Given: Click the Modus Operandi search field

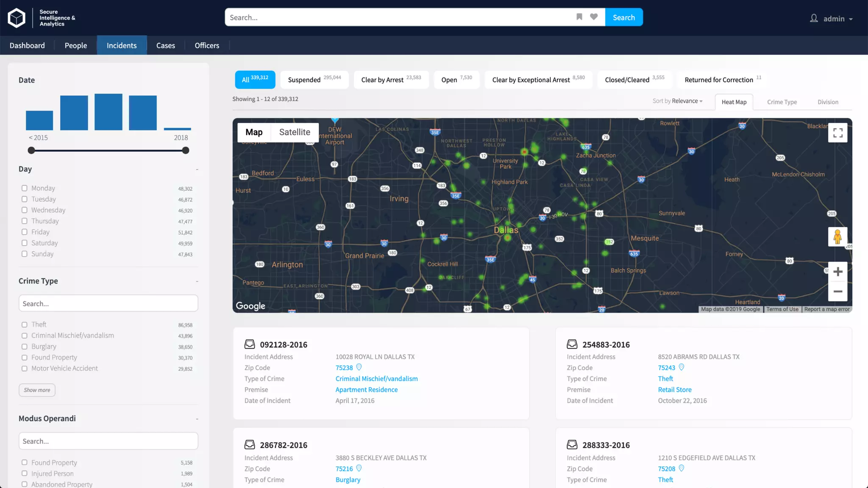Looking at the screenshot, I should (108, 441).
